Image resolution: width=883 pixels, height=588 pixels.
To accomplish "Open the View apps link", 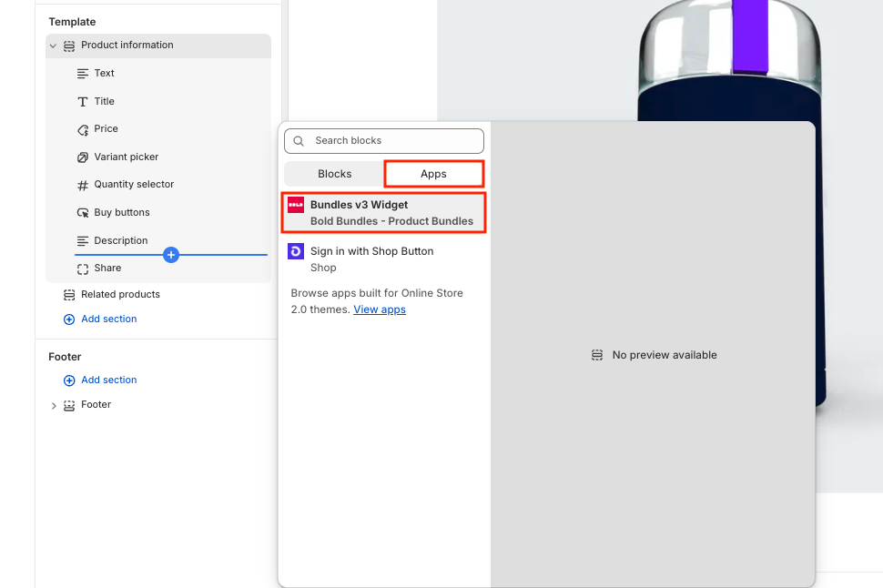I will coord(380,309).
